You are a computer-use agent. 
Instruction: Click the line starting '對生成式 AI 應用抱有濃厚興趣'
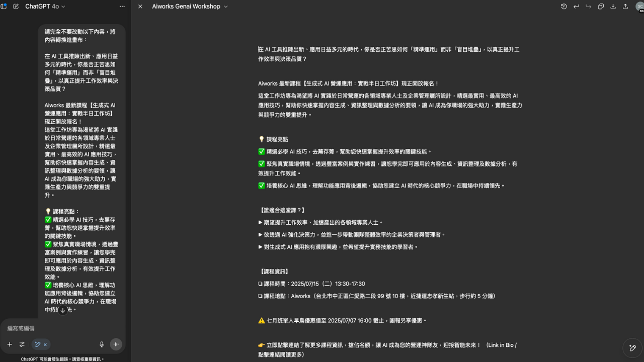coord(338,247)
